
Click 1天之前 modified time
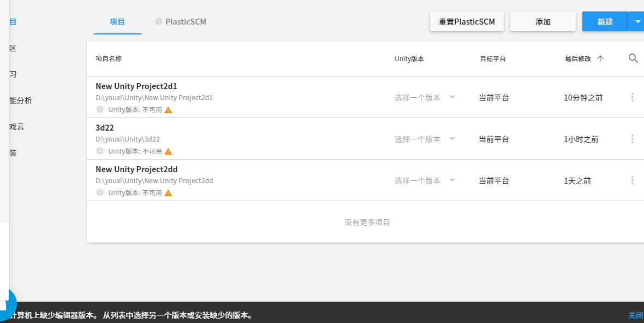(x=577, y=181)
